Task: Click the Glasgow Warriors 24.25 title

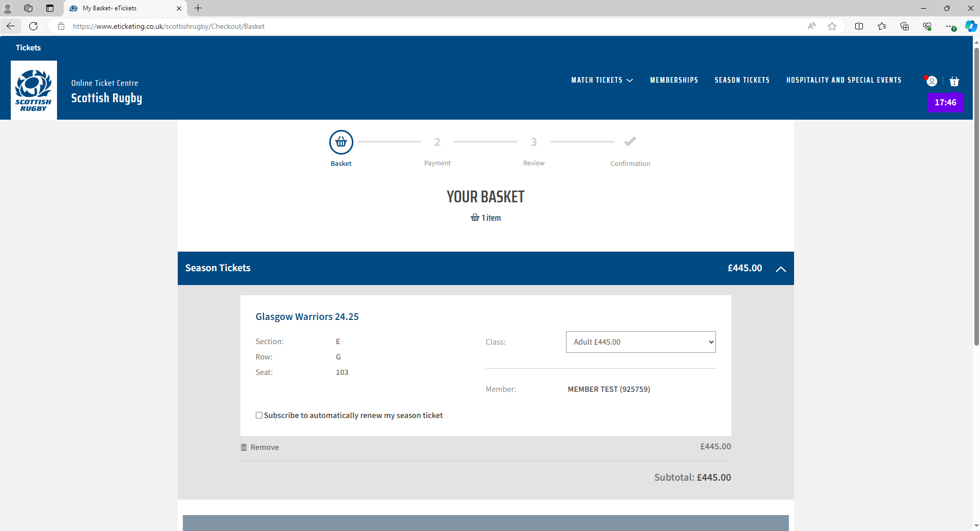Action: pos(307,317)
